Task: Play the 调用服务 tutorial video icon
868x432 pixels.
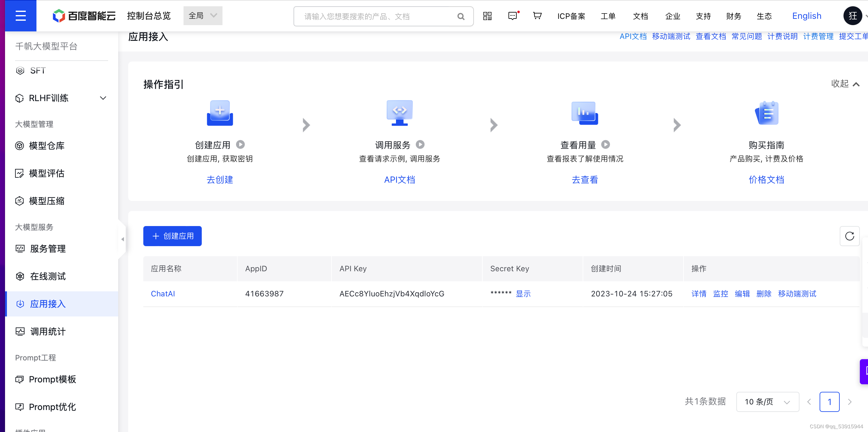Action: point(420,145)
